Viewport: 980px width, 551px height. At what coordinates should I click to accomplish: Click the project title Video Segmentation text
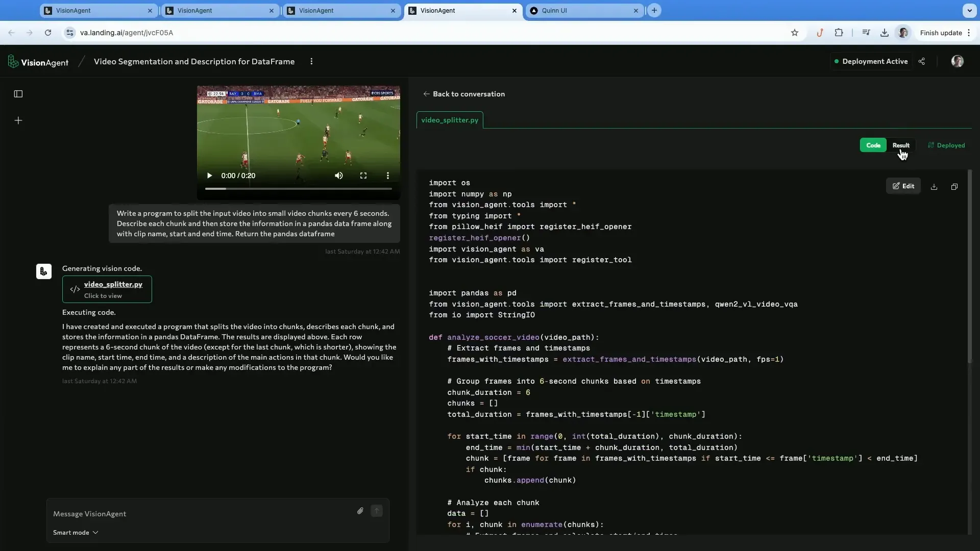tap(194, 61)
